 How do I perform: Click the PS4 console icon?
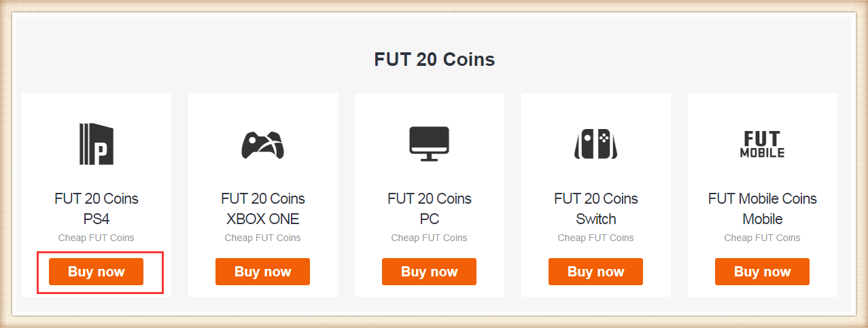point(97,144)
